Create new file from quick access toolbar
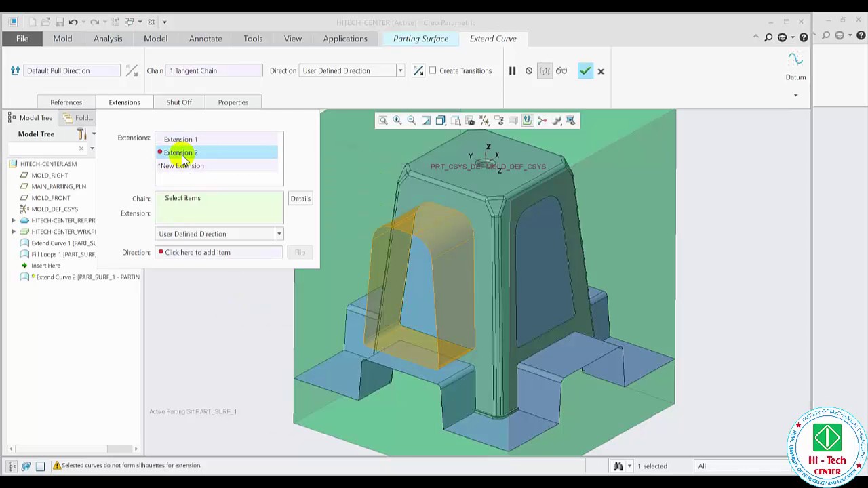This screenshot has height=488, width=868. [32, 22]
